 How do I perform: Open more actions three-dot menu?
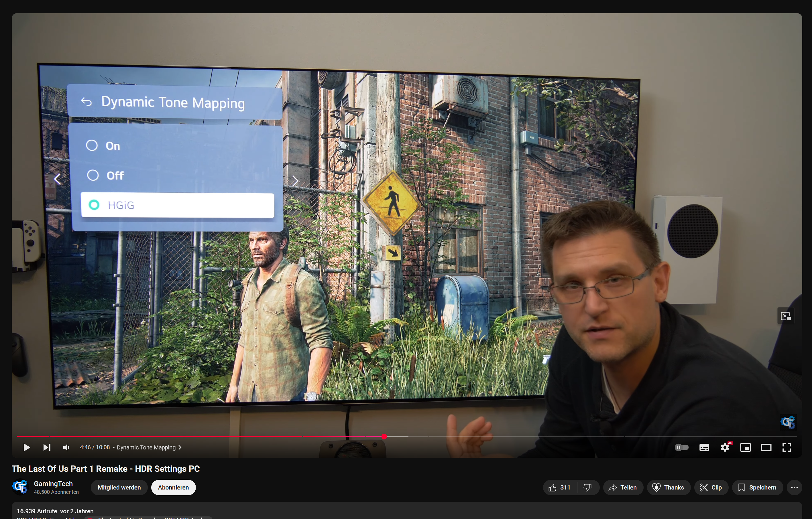click(x=795, y=487)
